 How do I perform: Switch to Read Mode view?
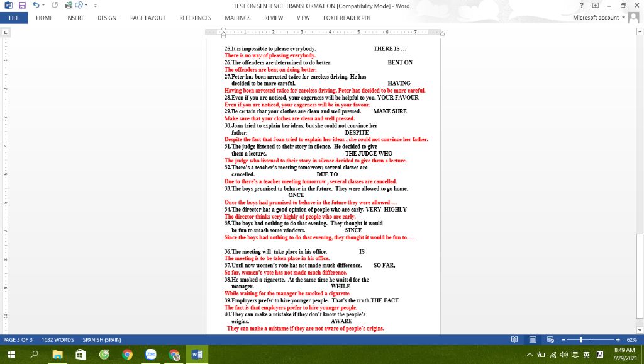coord(514,339)
